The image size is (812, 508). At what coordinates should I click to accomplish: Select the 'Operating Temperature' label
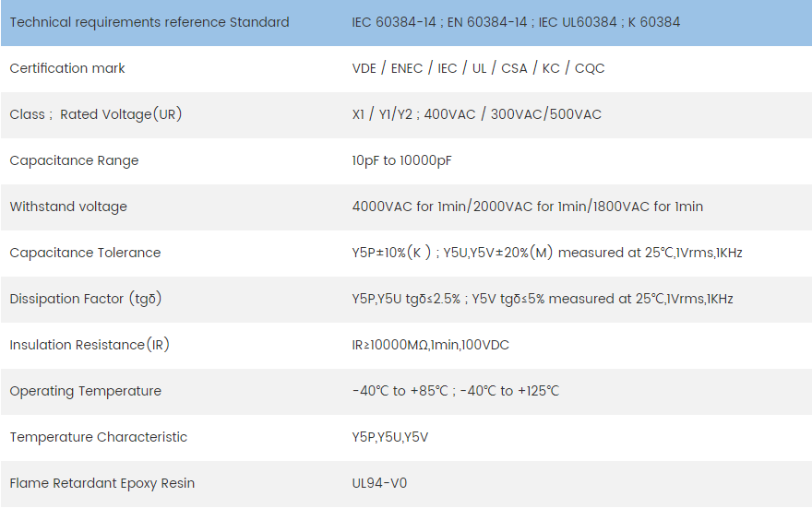click(86, 391)
